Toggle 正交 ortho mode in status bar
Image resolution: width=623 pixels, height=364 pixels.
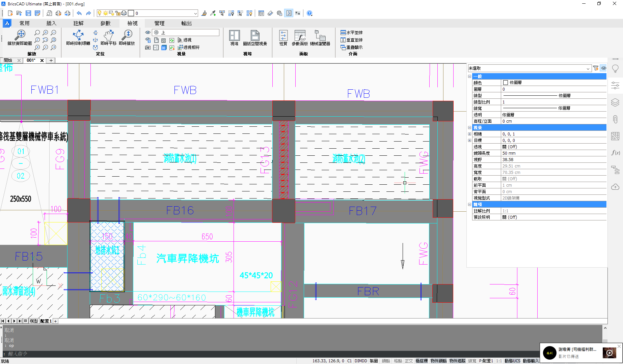click(408, 361)
